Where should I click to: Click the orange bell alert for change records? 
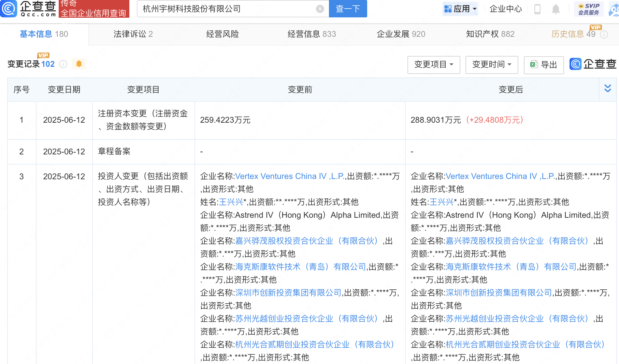pos(79,64)
